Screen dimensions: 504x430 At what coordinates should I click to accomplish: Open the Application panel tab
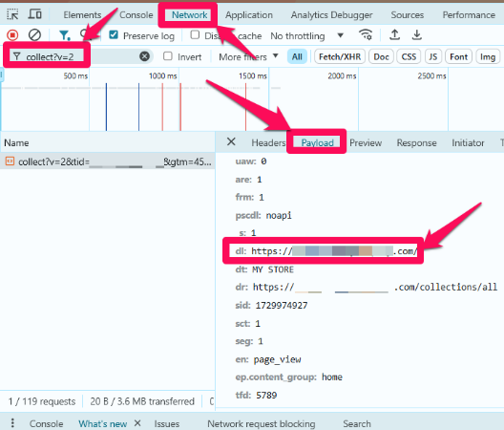pyautogui.click(x=249, y=14)
